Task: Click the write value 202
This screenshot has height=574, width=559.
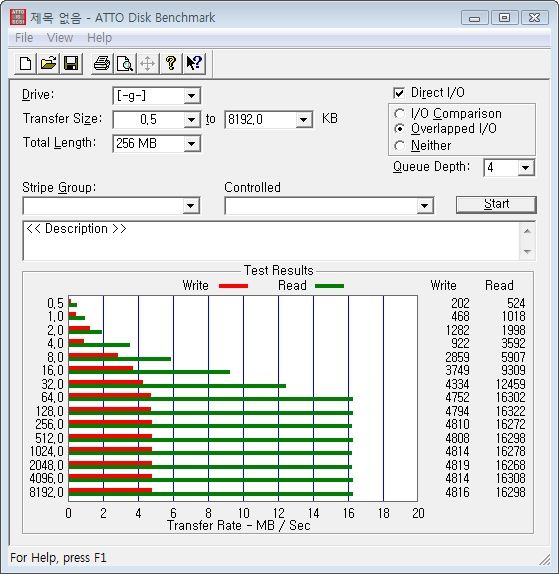Action: (460, 303)
